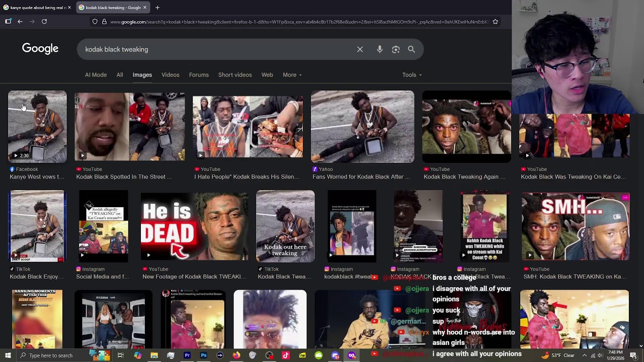Open link 'New Footage of Kodak Black TWEAKI...'
Screen dimensions: 644x362
pos(195,277)
